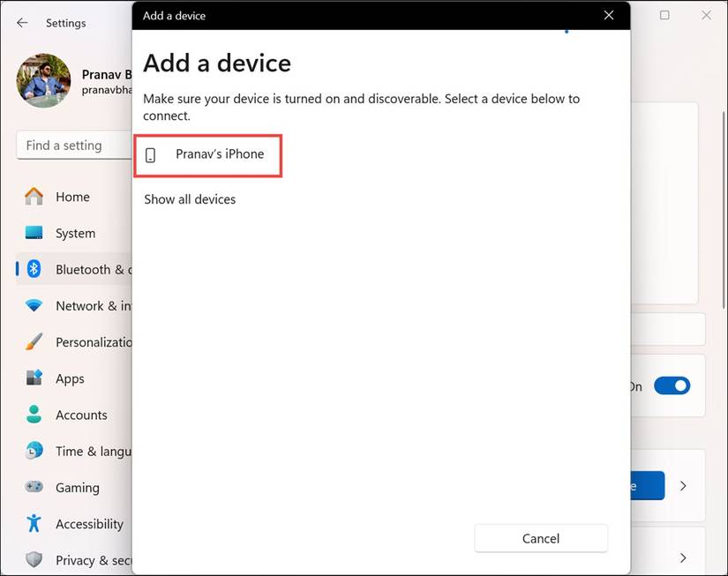Viewport: 728px width, 576px height.
Task: Expand the bottom row chevron arrow
Action: (x=682, y=557)
